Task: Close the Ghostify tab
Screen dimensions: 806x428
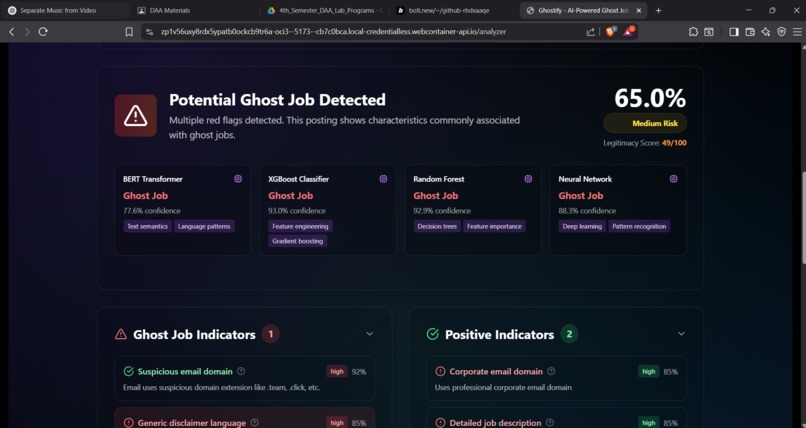Action: 639,10
